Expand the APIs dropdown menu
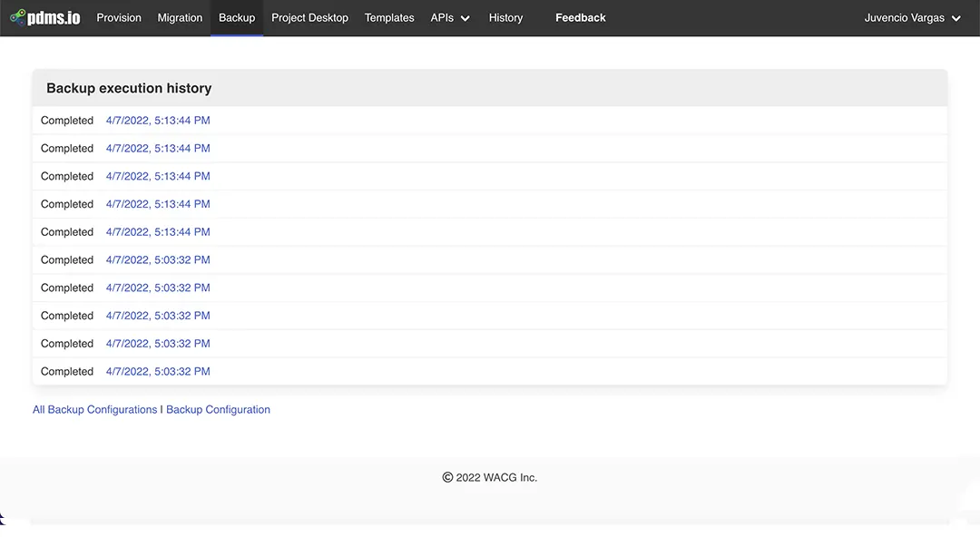This screenshot has height=537, width=980. [x=450, y=17]
